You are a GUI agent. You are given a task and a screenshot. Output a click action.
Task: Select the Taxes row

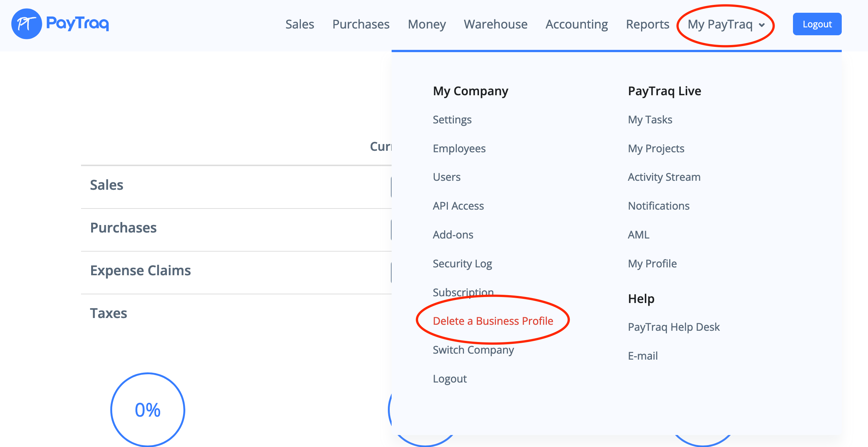click(236, 313)
